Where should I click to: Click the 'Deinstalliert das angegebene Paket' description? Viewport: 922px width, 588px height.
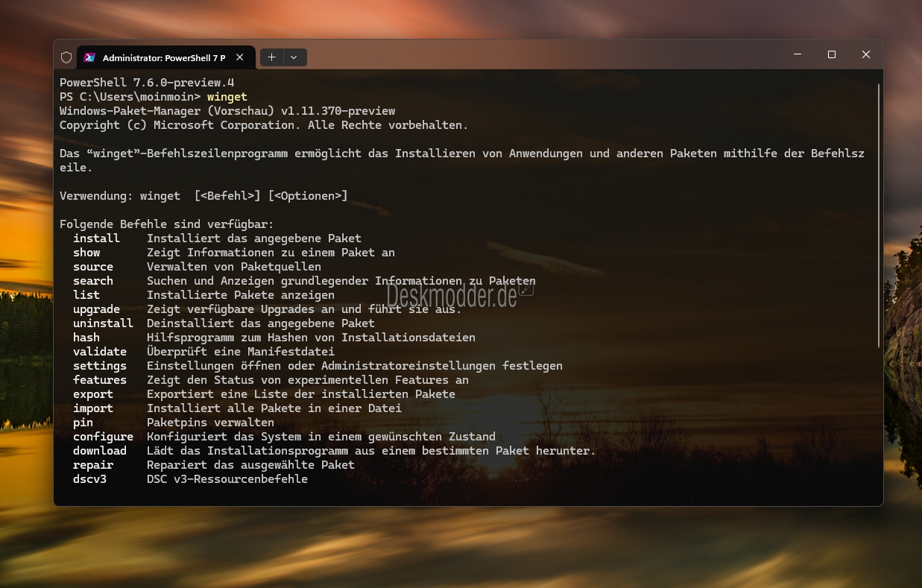(x=261, y=323)
